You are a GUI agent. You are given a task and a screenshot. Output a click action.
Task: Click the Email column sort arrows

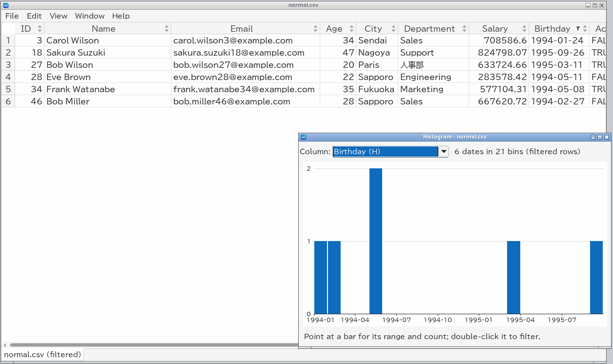(x=316, y=29)
